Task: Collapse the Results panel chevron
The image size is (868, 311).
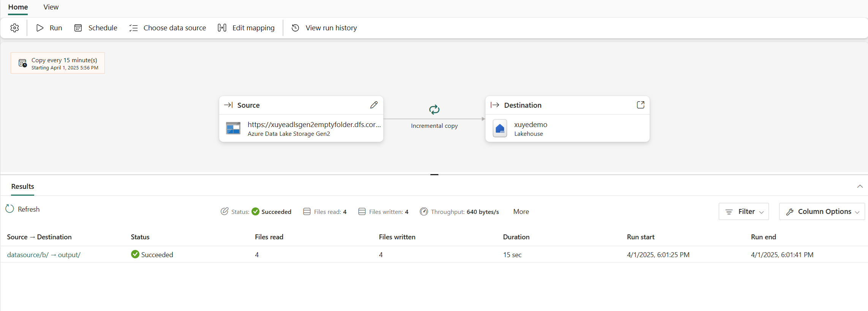Action: (x=860, y=186)
